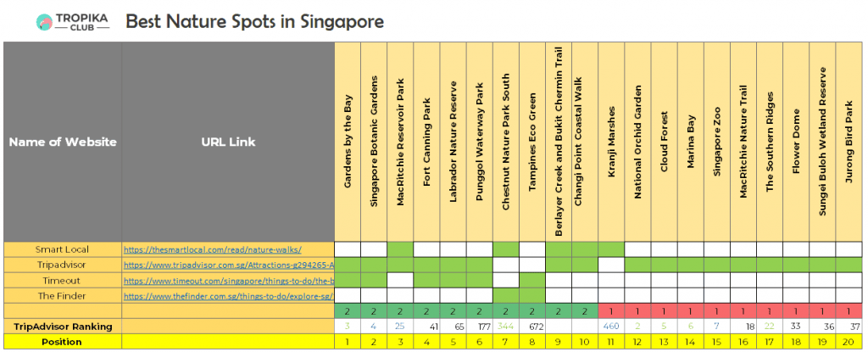Select Position cell 14

[x=691, y=342]
